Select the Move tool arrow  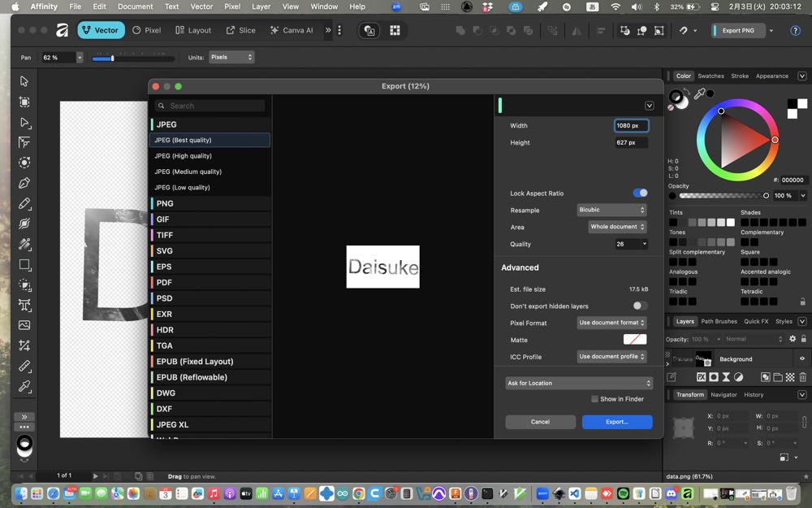coord(24,81)
